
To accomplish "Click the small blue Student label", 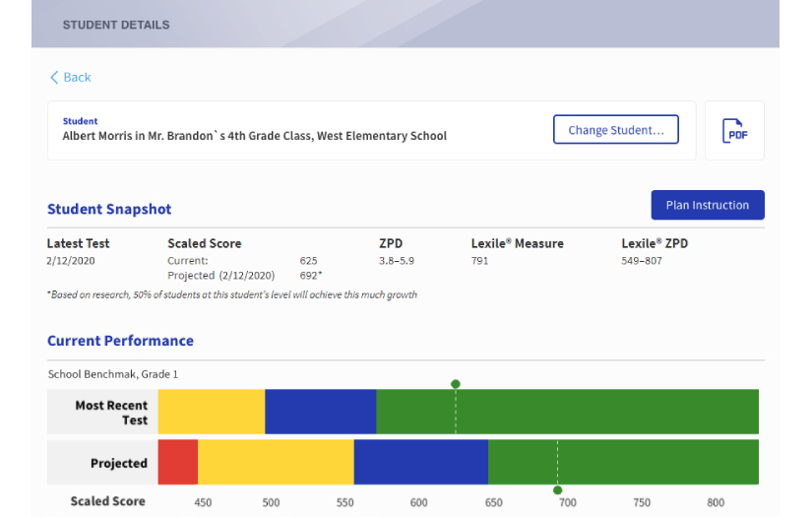I will click(81, 121).
